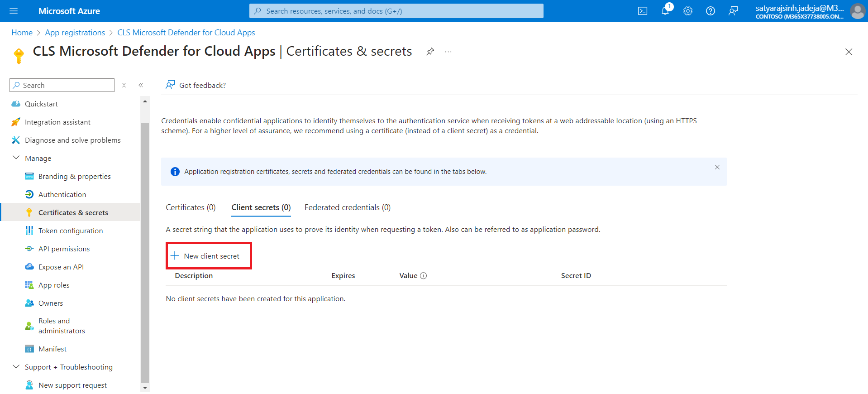This screenshot has width=868, height=394.
Task: Click the API permissions icon
Action: coord(29,249)
